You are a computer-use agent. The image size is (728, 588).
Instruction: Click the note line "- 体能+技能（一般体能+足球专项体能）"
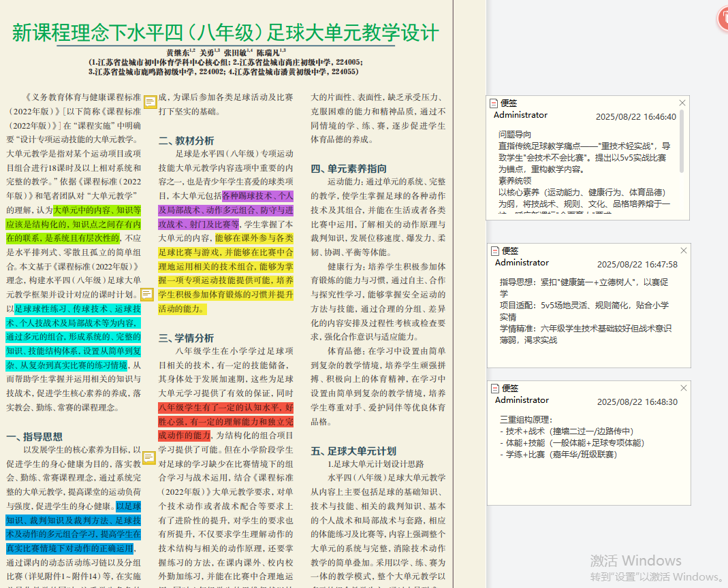(x=572, y=443)
